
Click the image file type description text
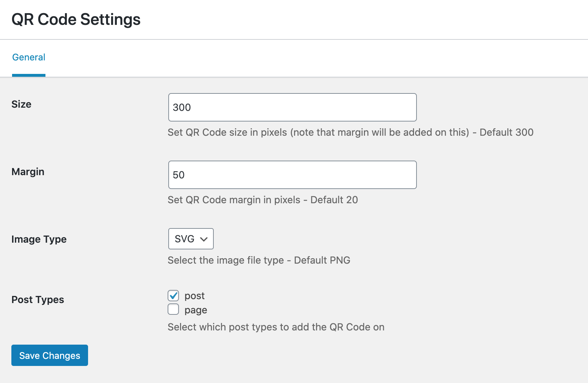(x=259, y=260)
